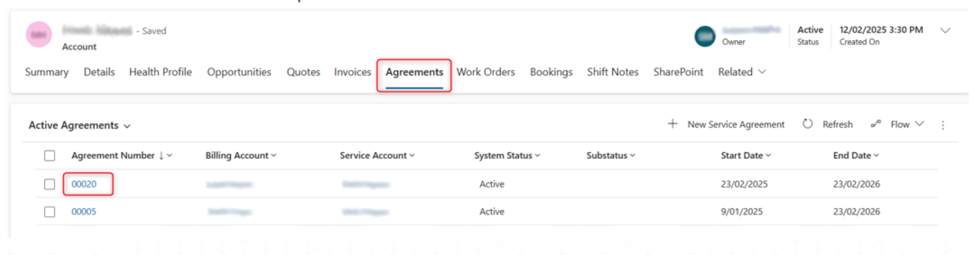Select the checkbox for agreement 00020
This screenshot has height=255, width=980.
click(50, 184)
